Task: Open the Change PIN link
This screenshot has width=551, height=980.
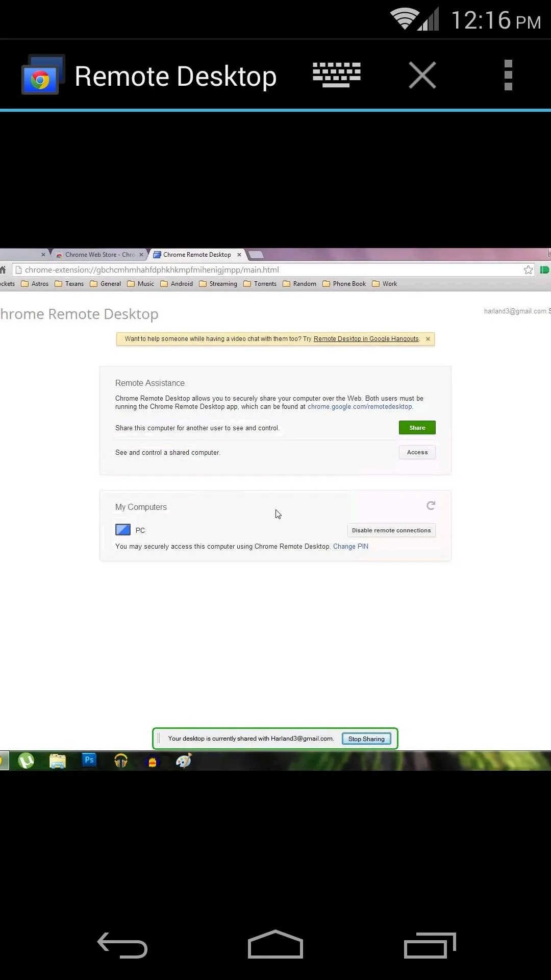Action: pos(350,546)
